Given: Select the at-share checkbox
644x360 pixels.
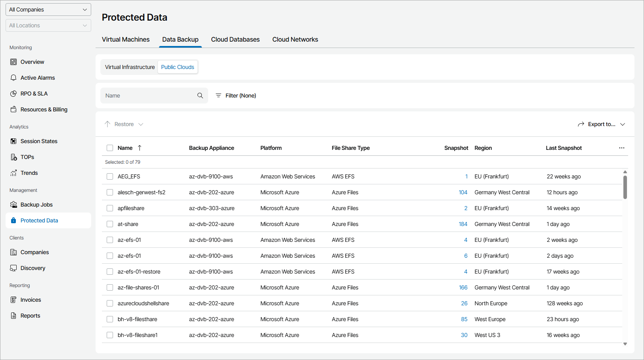Looking at the screenshot, I should (x=110, y=224).
